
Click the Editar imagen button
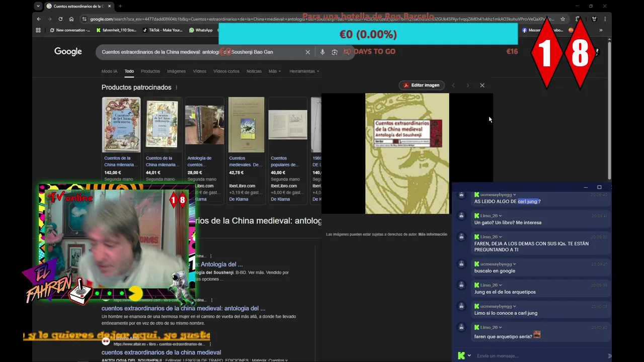click(x=422, y=85)
